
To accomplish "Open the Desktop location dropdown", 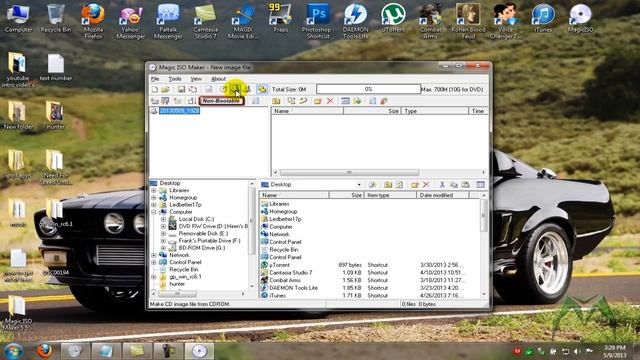I will click(359, 185).
